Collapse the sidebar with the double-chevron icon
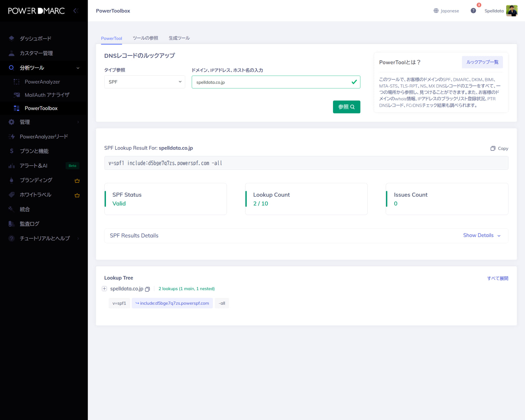This screenshot has height=420, width=525. coord(76,11)
